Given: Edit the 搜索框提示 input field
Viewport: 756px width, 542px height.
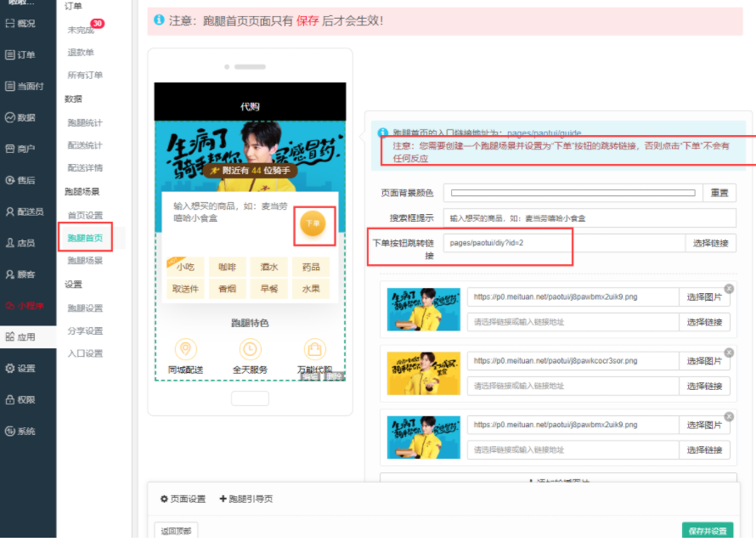Looking at the screenshot, I should tap(590, 218).
